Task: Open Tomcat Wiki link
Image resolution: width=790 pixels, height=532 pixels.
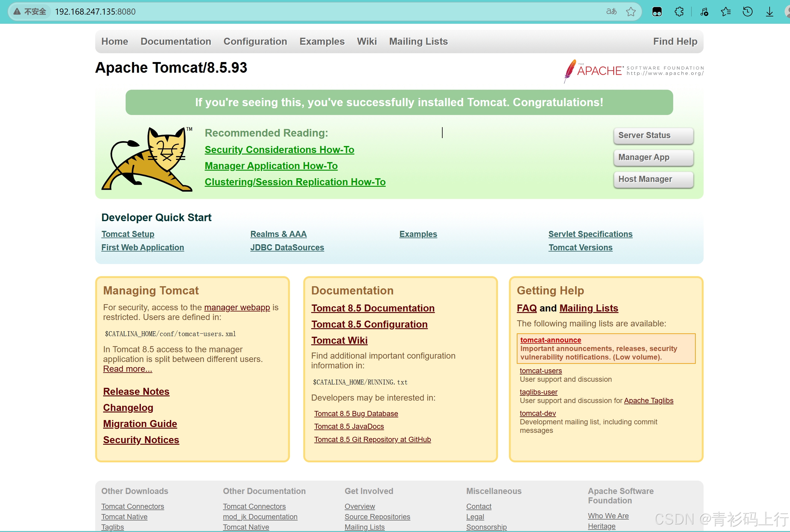Action: click(x=339, y=340)
